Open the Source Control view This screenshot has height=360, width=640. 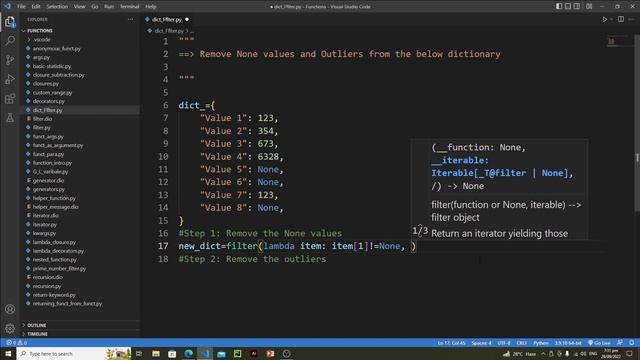(x=10, y=60)
